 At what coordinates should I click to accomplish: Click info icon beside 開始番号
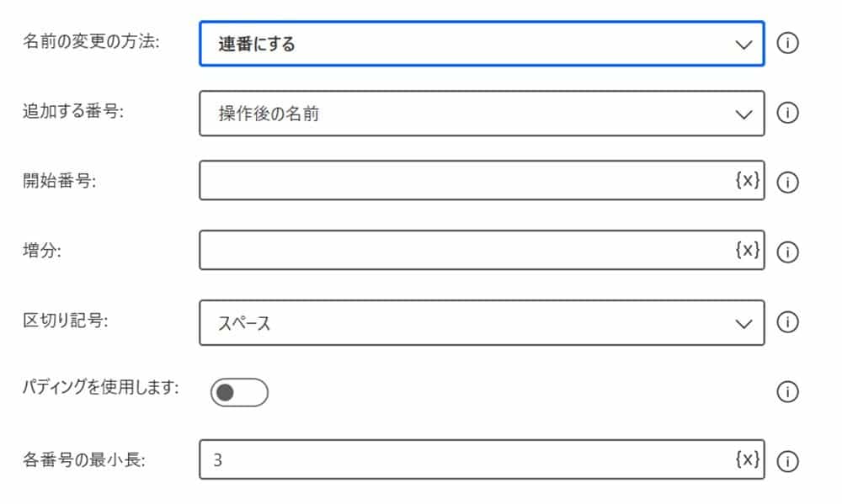tap(787, 182)
